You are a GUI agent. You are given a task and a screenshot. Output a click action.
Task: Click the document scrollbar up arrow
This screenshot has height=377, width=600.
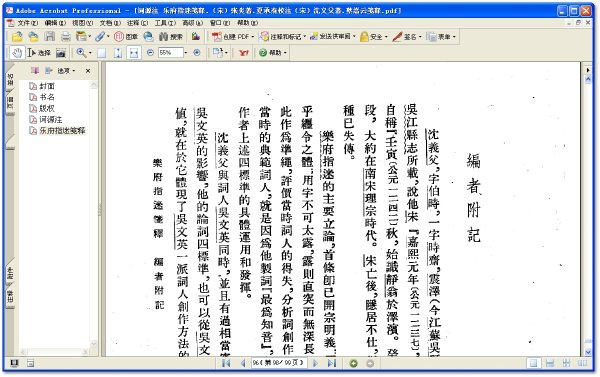588,79
